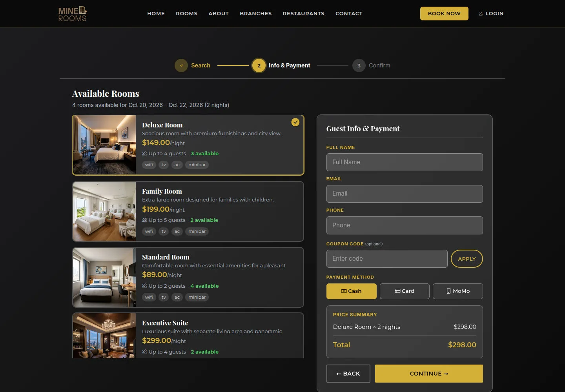Focus the Full Name field
Image resolution: width=565 pixels, height=392 pixels.
pos(405,162)
